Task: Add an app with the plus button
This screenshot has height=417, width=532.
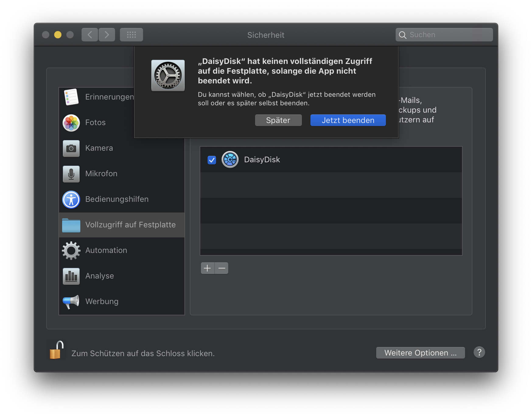Action: (x=208, y=268)
